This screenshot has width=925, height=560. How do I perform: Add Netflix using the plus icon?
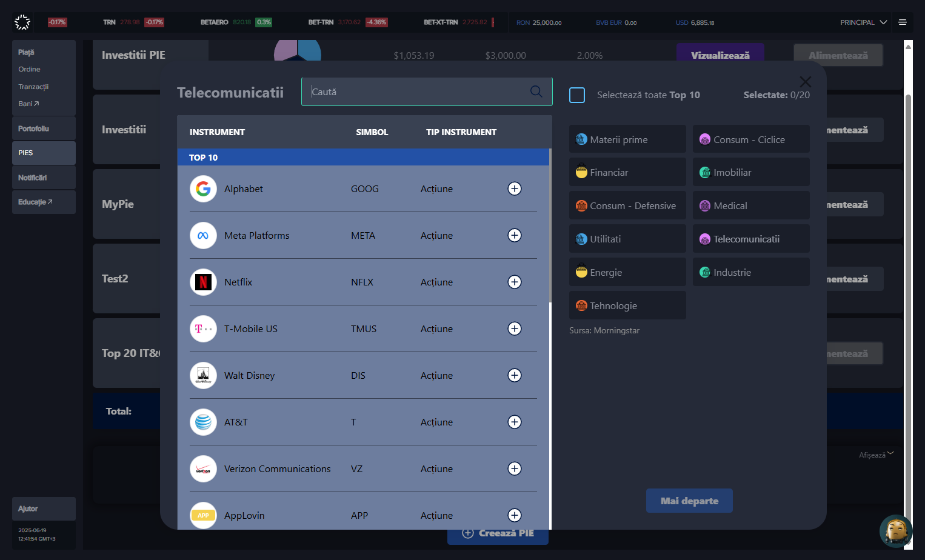515,282
